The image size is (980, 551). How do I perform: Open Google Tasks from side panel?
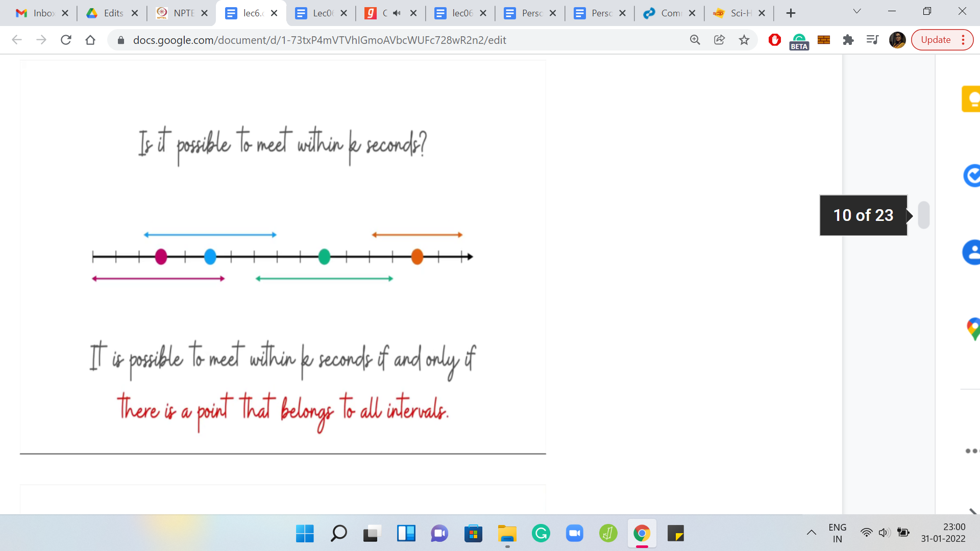(x=972, y=176)
